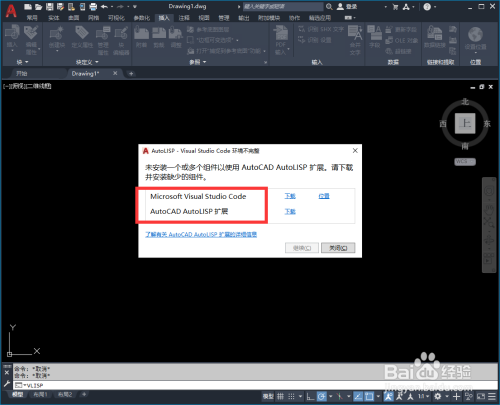Screen dimensions: 500x405
Task: Toggle grid display in status bar
Action: coord(280,396)
